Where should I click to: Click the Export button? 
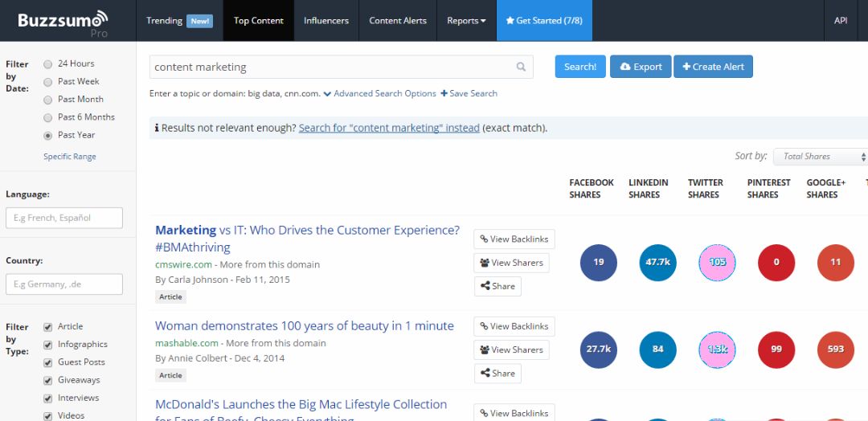tap(641, 67)
